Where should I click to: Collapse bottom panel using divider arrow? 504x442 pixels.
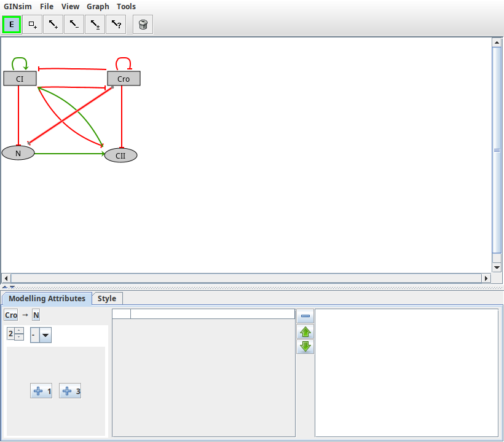pos(6,286)
